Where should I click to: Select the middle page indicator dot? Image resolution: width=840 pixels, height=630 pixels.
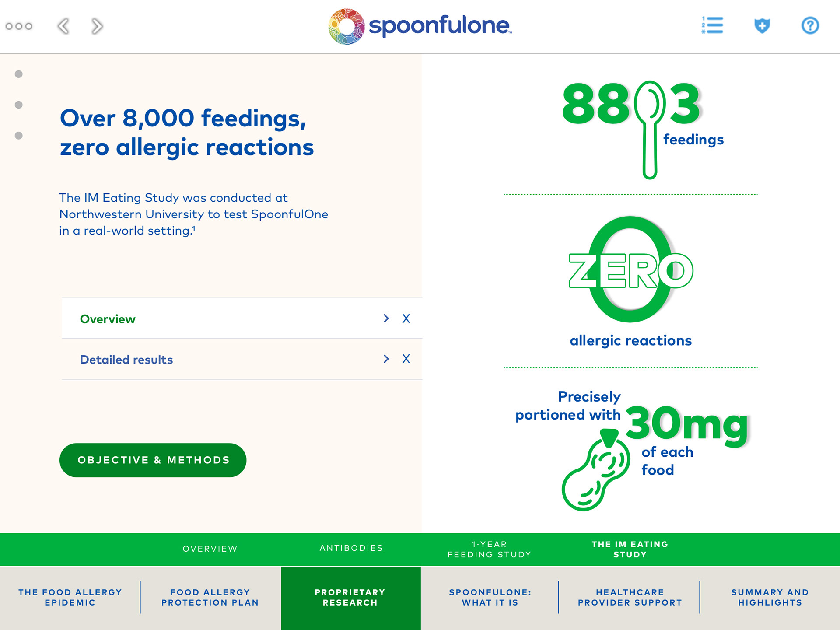click(x=19, y=105)
